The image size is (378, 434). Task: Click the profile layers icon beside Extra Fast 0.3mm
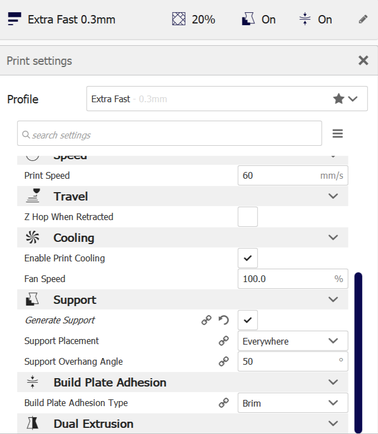point(14,19)
